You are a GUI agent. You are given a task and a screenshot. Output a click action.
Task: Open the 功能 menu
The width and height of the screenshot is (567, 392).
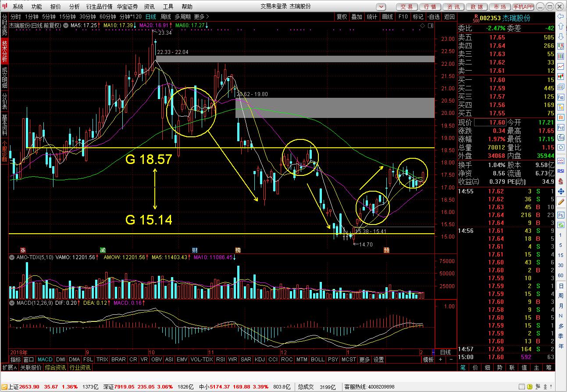point(37,7)
